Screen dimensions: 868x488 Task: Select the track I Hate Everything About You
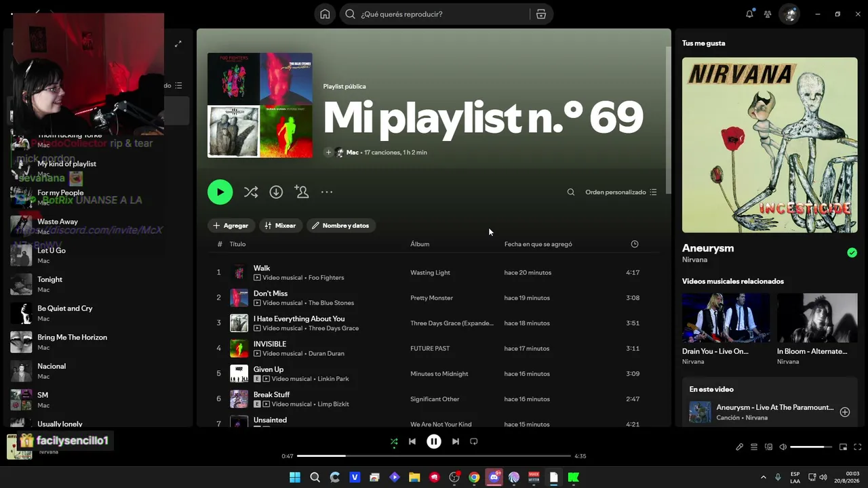(434, 323)
